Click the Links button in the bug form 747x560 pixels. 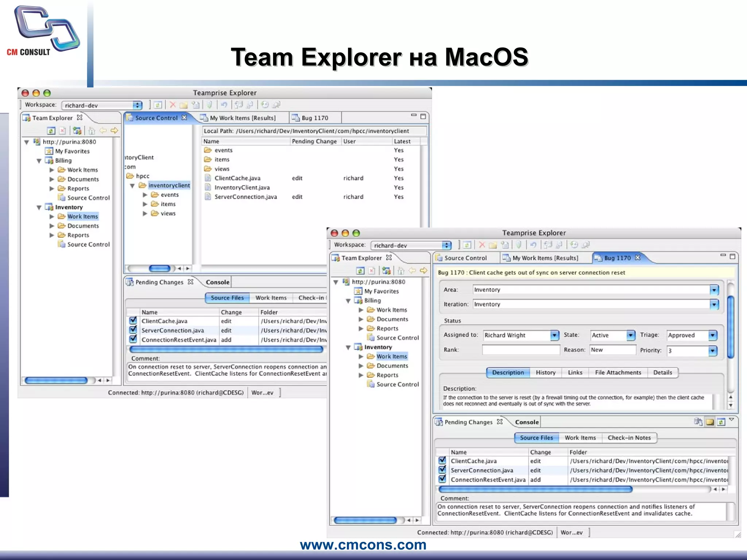(x=575, y=373)
